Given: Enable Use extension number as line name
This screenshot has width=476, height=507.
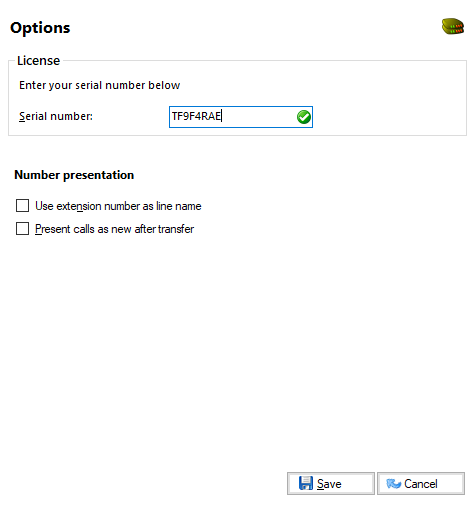Looking at the screenshot, I should pos(22,206).
